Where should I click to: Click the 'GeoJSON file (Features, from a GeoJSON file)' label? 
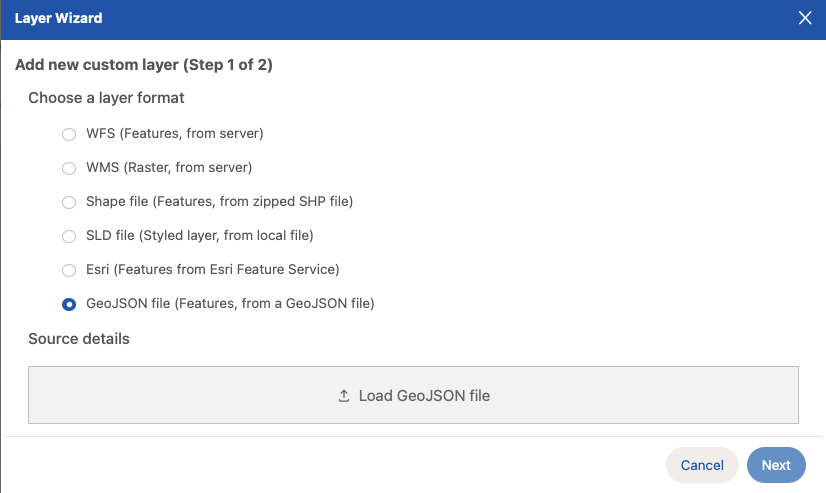[x=230, y=303]
